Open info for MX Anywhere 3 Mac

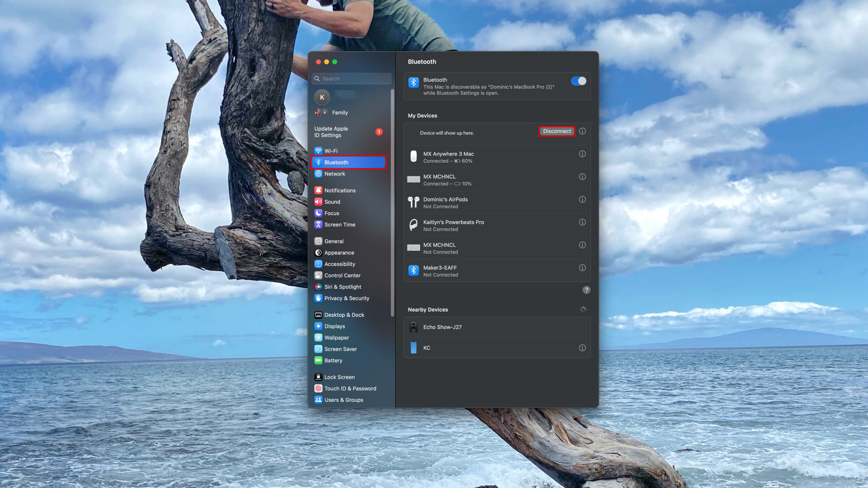click(582, 154)
